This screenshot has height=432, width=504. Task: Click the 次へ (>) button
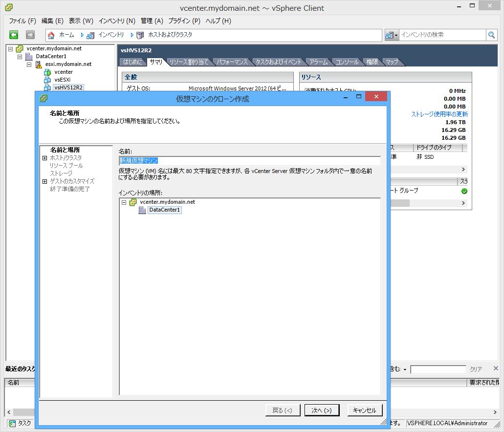[322, 410]
